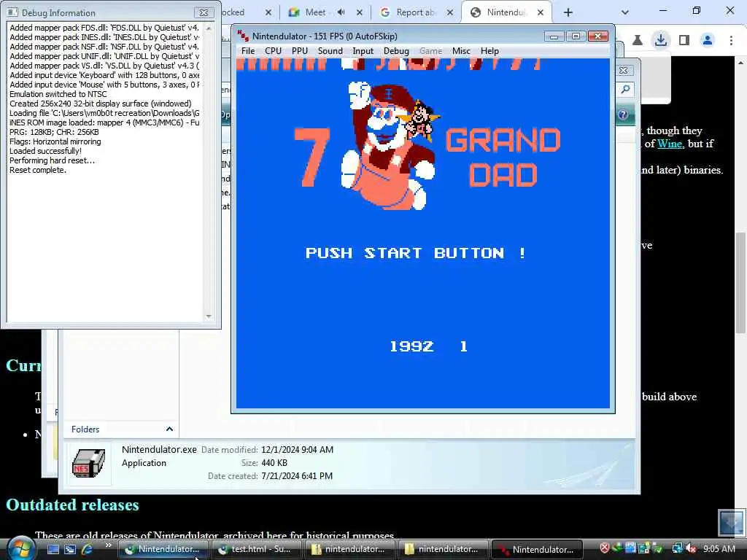Open Chrome Labs flask icon
Image resolution: width=747 pixels, height=560 pixels.
click(x=638, y=41)
